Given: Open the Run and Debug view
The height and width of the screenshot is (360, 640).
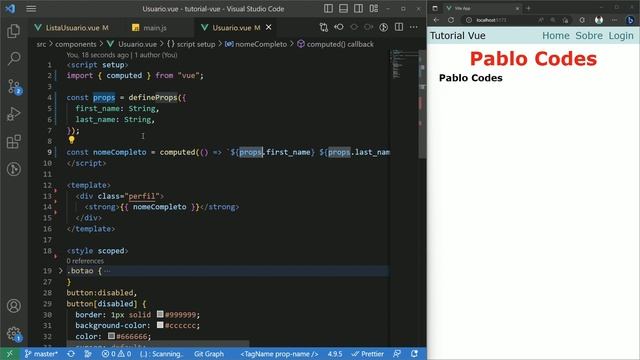Looking at the screenshot, I should [13, 114].
